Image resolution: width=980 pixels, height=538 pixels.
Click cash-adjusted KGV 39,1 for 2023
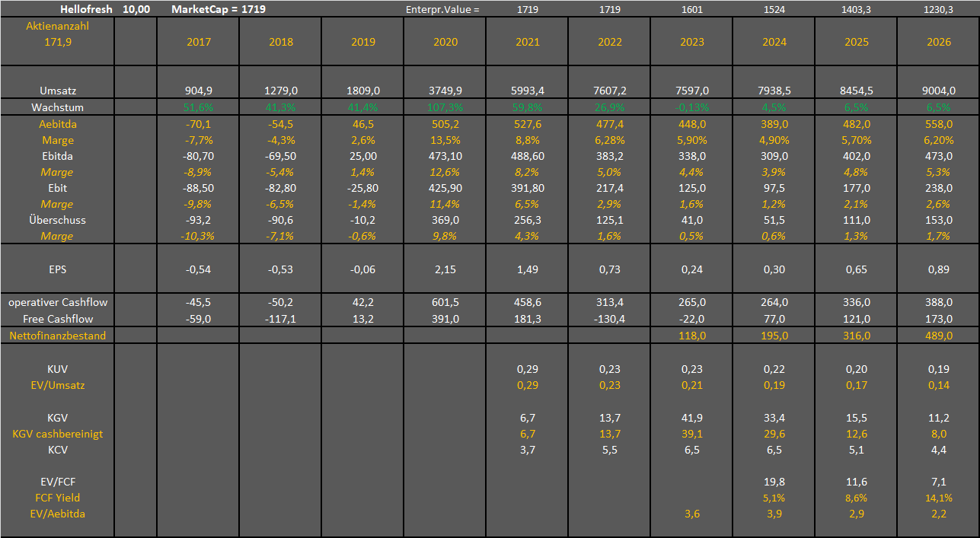(692, 434)
